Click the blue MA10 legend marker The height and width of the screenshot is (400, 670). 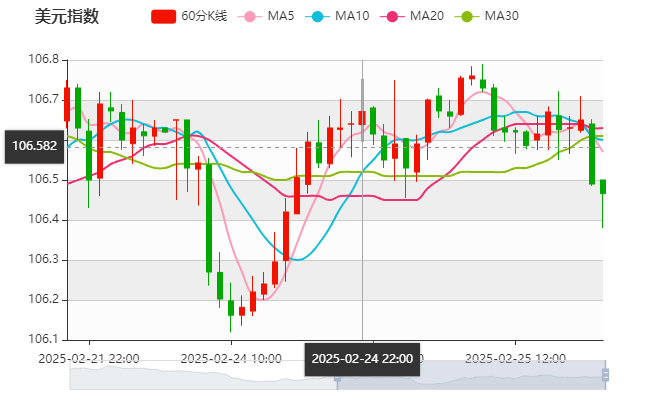pyautogui.click(x=317, y=17)
